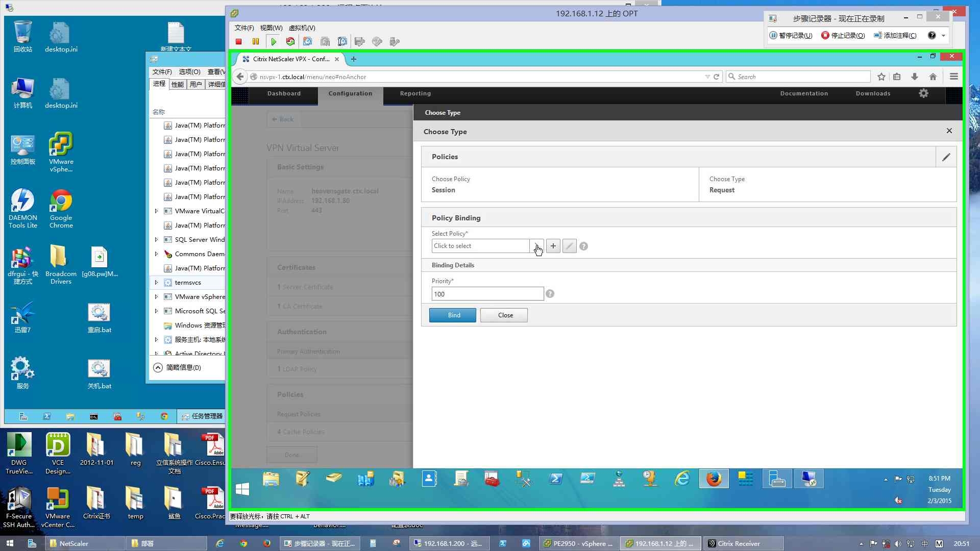Show help for Priority field
Viewport: 980px width, 551px height.
pyautogui.click(x=550, y=294)
